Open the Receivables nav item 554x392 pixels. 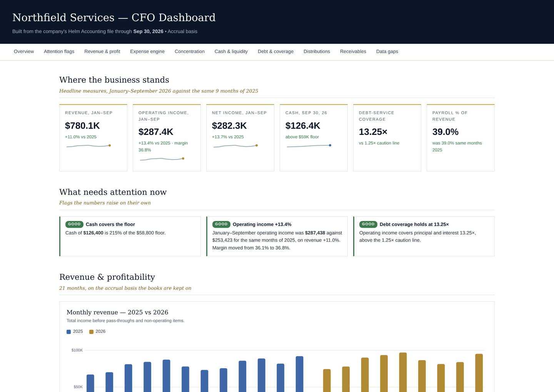[353, 51]
